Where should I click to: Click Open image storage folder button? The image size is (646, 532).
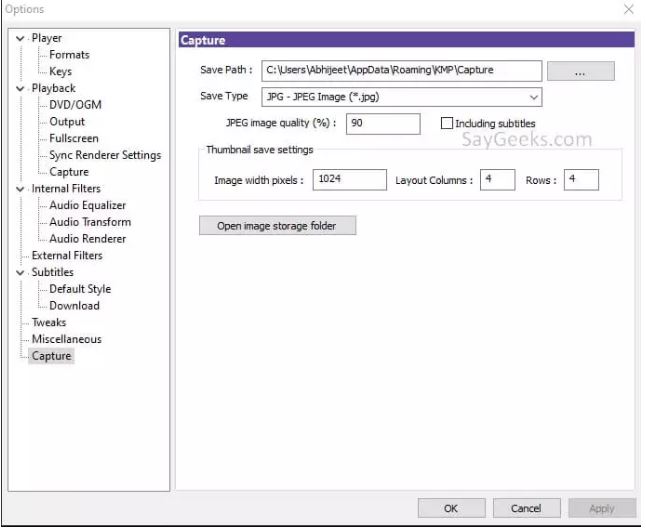[x=278, y=226]
